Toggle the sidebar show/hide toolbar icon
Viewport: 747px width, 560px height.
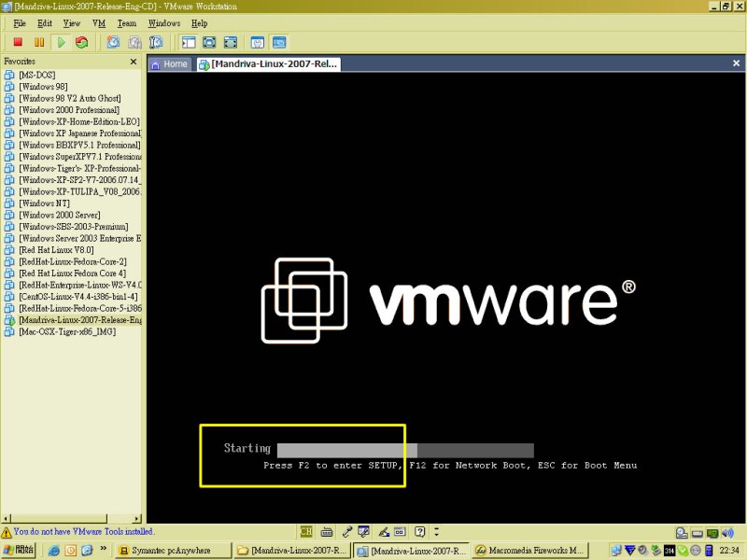(x=189, y=42)
